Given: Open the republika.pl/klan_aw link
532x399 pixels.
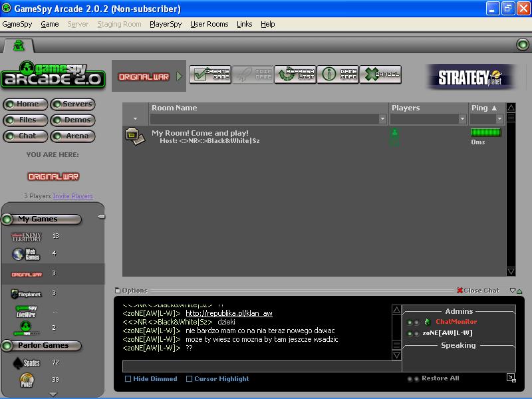Looking at the screenshot, I should pyautogui.click(x=229, y=313).
